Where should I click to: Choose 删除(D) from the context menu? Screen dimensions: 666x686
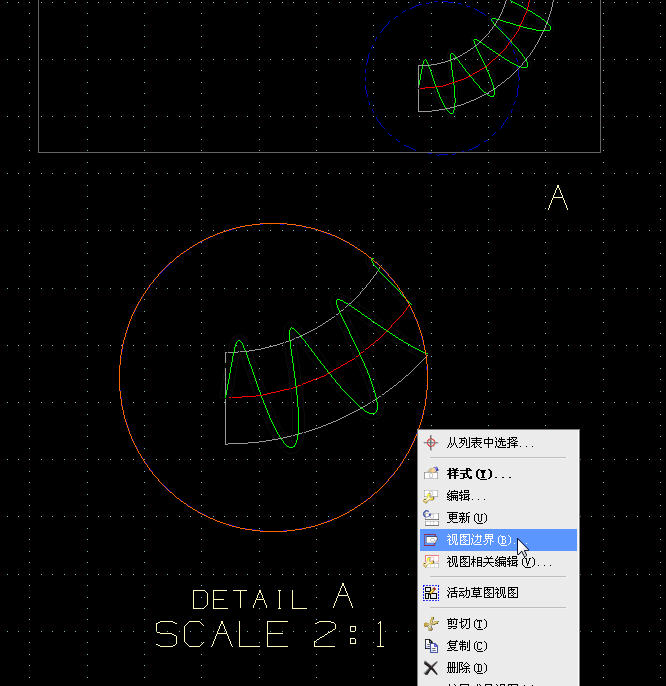[498, 668]
